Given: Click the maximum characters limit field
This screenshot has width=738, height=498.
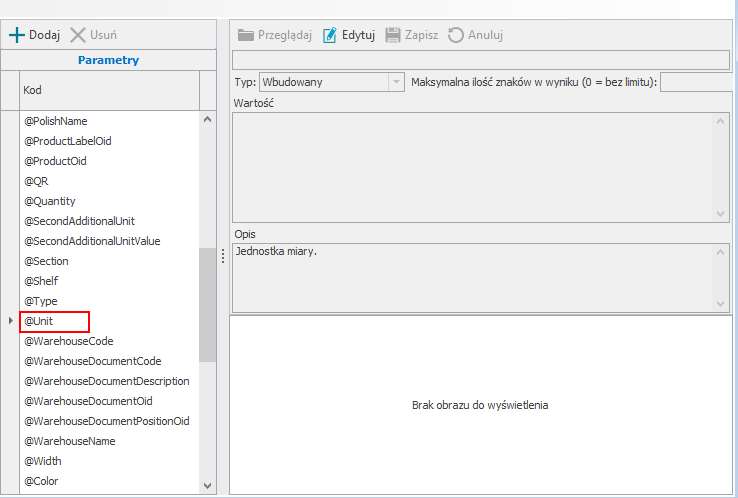Looking at the screenshot, I should [x=695, y=82].
